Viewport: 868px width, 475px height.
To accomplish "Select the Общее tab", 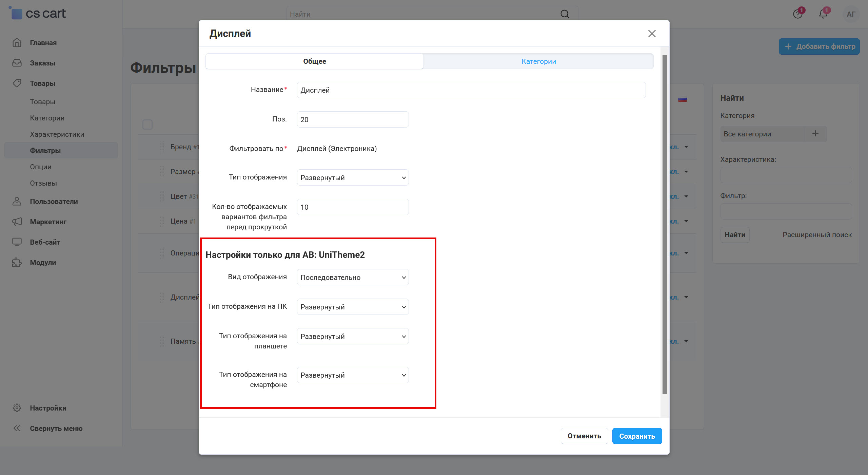I will (x=315, y=61).
